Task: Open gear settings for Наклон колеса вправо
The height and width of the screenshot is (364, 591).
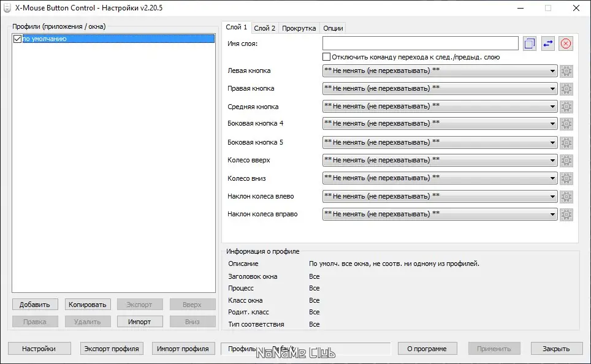Action: pos(566,214)
